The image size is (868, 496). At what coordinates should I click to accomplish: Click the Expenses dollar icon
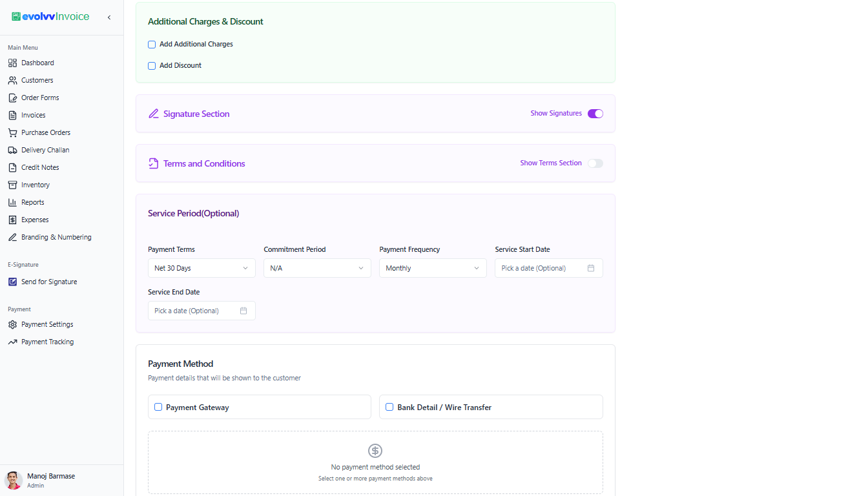[12, 220]
